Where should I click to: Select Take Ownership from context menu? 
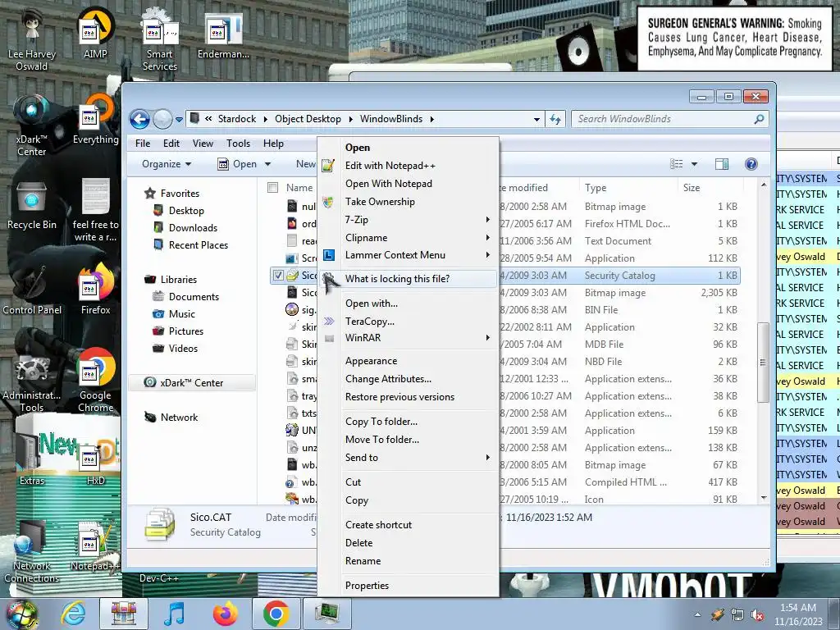click(x=409, y=202)
